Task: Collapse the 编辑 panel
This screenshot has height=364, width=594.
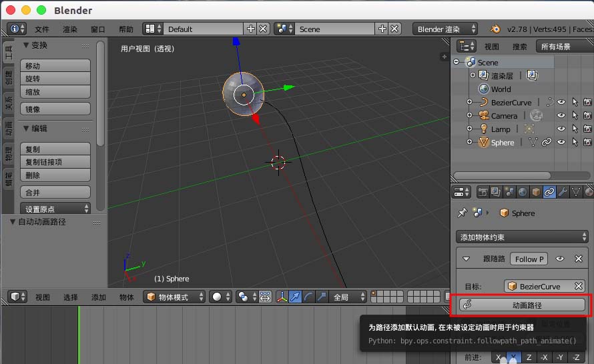Action: pos(26,128)
